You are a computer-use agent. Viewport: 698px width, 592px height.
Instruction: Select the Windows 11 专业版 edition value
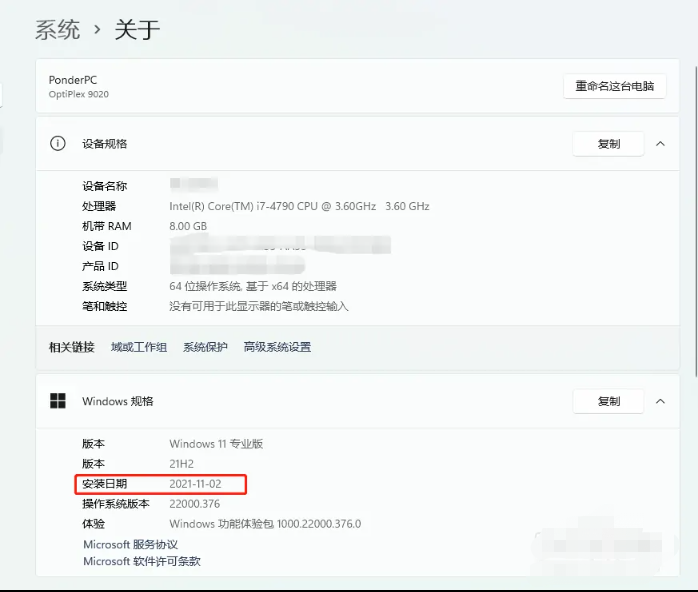click(x=216, y=444)
